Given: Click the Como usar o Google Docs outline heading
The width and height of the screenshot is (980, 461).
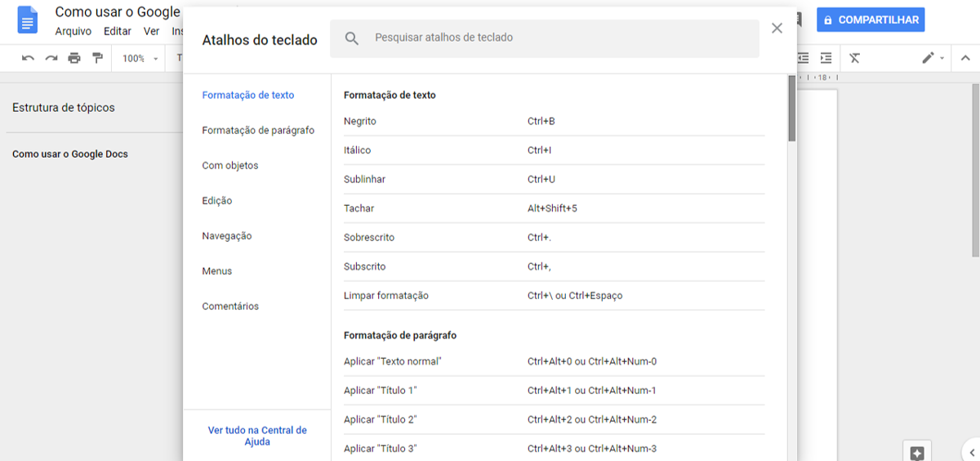Looking at the screenshot, I should (x=70, y=154).
